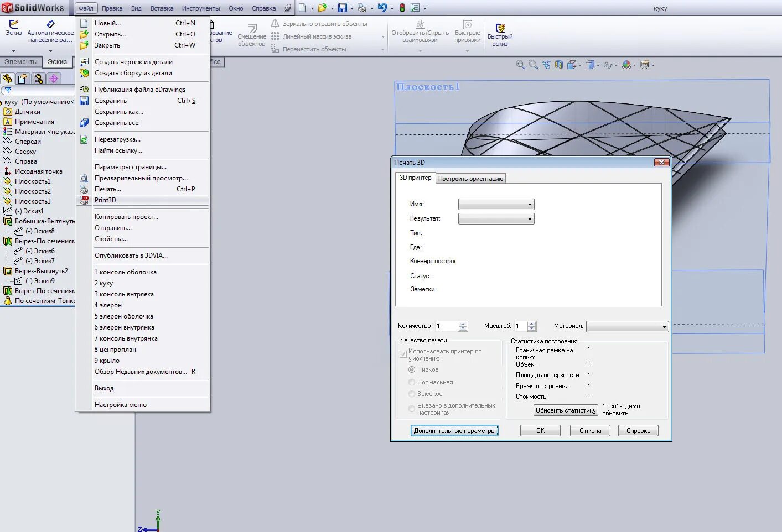Increment the Количество копий stepper
The height and width of the screenshot is (532, 782).
tap(463, 324)
